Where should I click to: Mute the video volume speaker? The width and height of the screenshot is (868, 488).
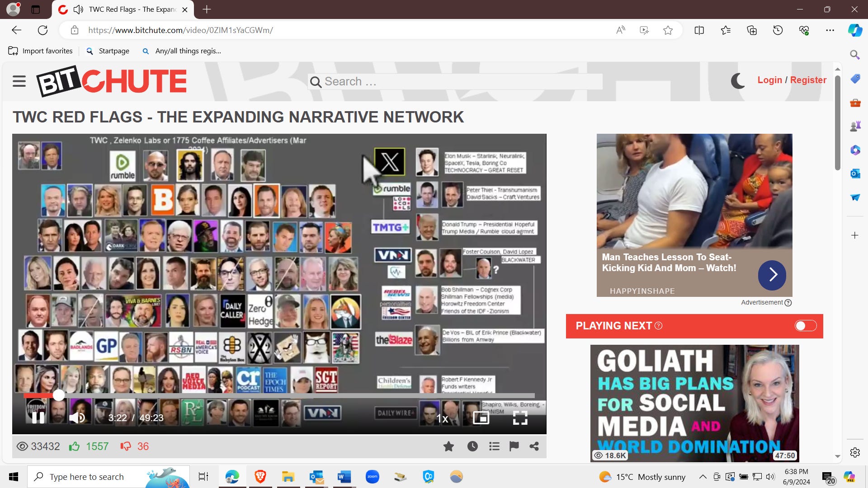[x=77, y=418]
